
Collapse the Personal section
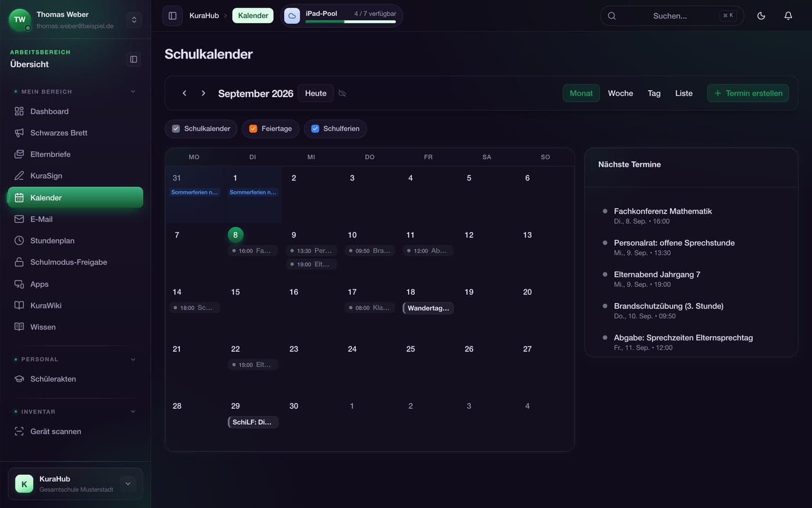pos(133,359)
